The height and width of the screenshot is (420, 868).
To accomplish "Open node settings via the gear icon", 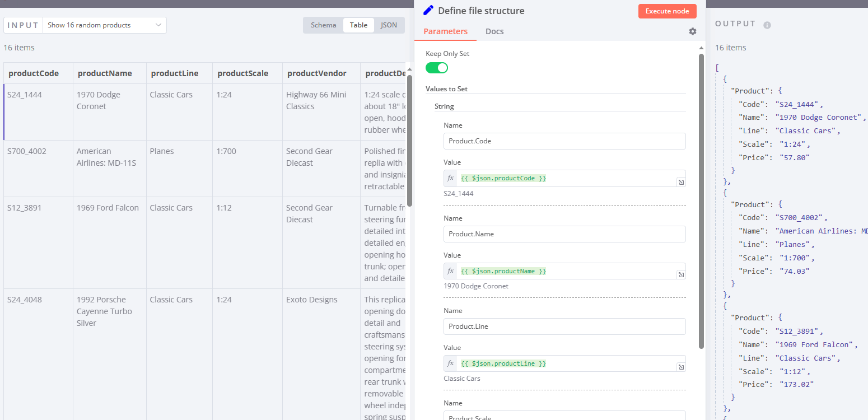I will [x=693, y=31].
